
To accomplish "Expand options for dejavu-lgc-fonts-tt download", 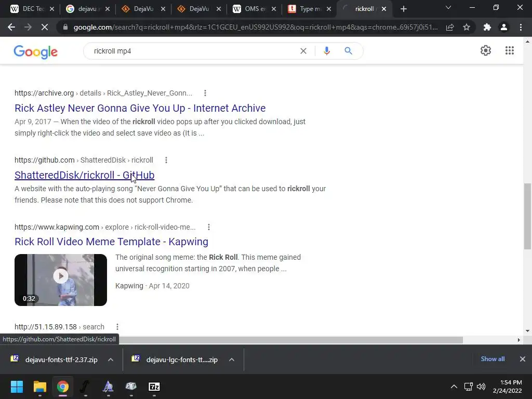I will 231,360.
